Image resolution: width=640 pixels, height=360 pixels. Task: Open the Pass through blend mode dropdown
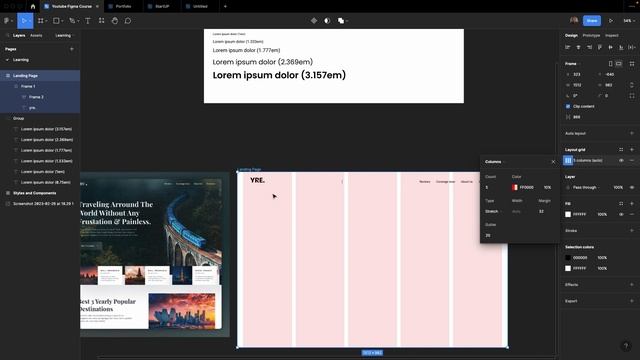tap(586, 187)
